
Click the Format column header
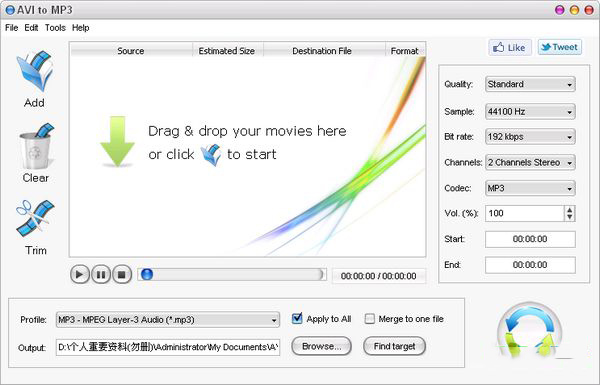tap(405, 51)
